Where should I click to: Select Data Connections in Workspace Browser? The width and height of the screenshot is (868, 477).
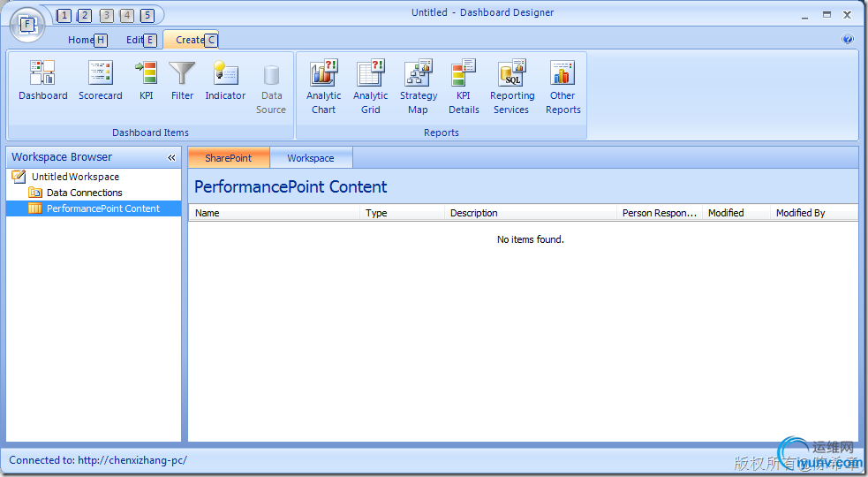(x=84, y=193)
